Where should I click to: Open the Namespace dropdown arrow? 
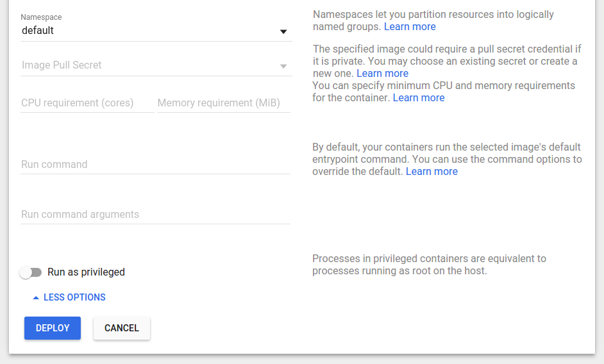click(283, 31)
